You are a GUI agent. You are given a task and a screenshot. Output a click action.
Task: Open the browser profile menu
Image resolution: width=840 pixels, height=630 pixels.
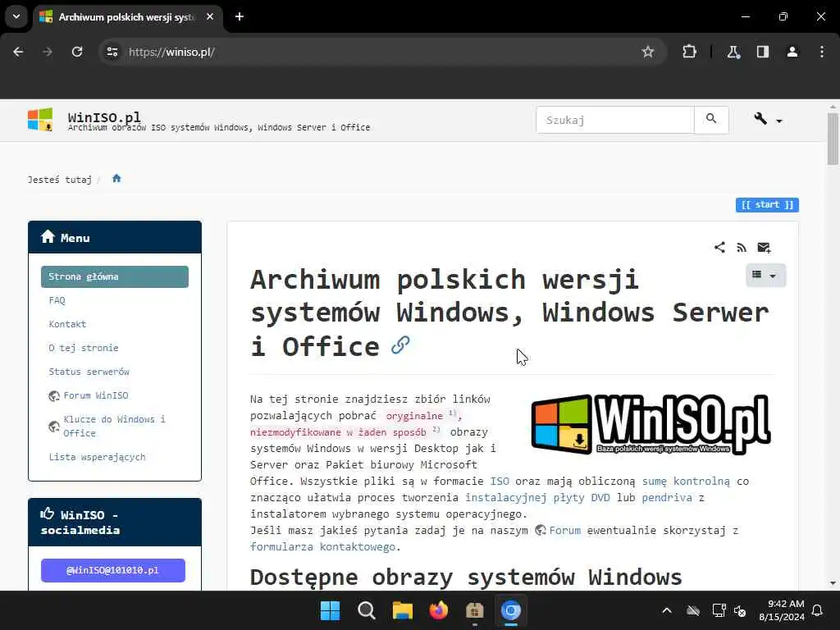[x=792, y=52]
